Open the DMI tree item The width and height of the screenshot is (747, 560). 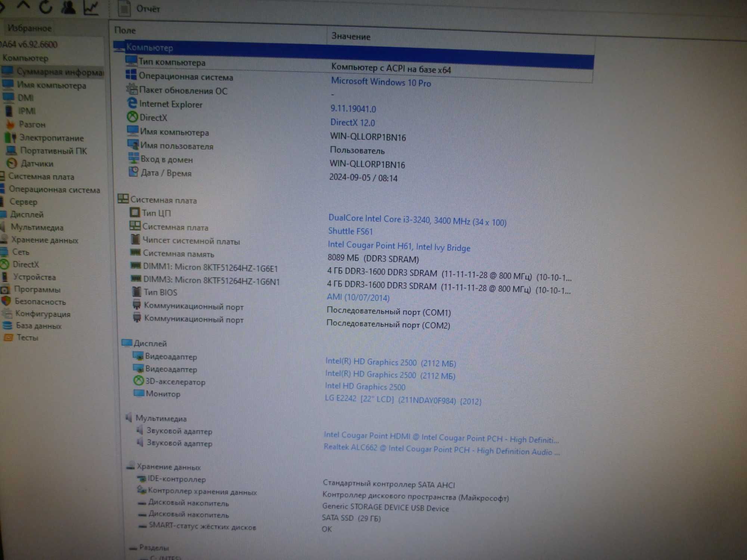pos(25,98)
